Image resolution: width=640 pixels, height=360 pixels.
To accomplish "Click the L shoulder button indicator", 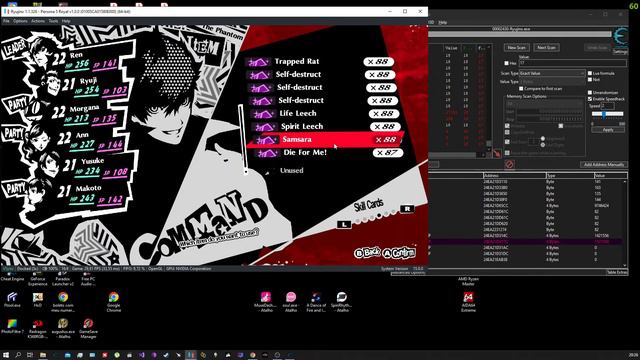I will [x=344, y=224].
